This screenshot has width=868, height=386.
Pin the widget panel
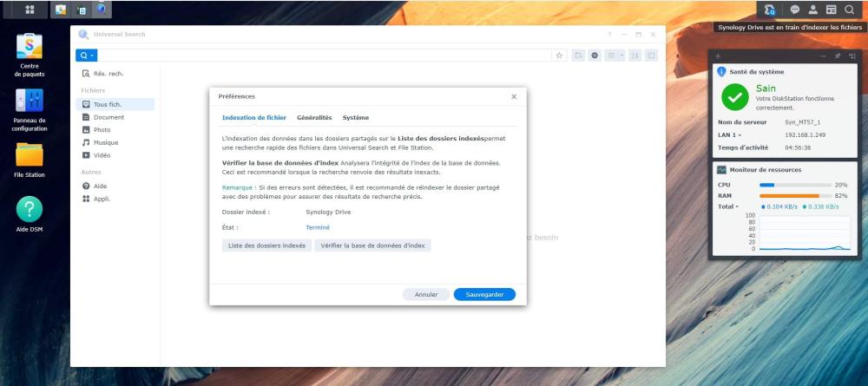pos(838,56)
